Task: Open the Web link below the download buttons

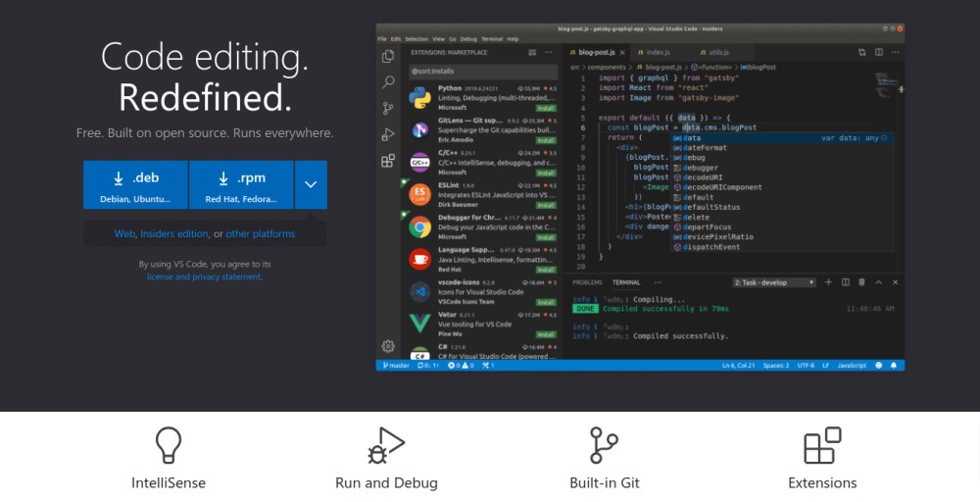Action: click(124, 233)
